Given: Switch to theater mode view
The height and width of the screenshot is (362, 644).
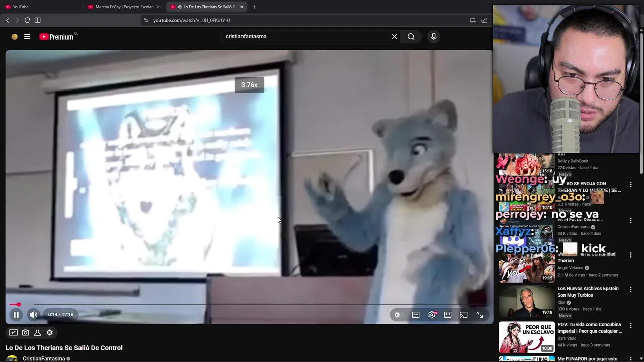Looking at the screenshot, I should 448,315.
